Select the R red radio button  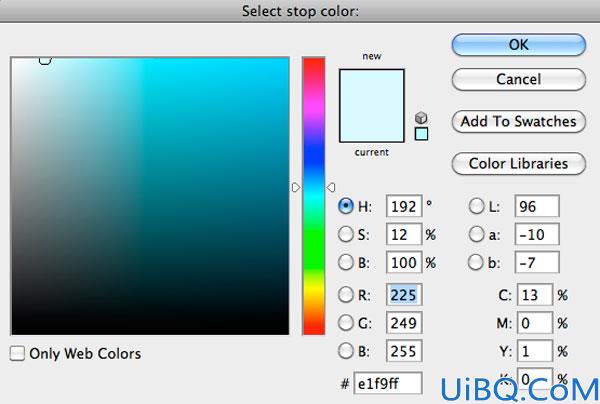(346, 295)
